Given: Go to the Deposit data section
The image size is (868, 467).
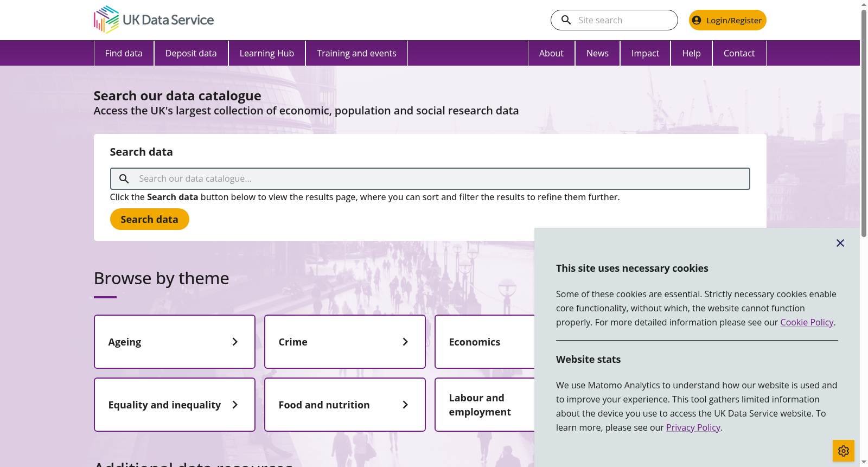Looking at the screenshot, I should [191, 53].
